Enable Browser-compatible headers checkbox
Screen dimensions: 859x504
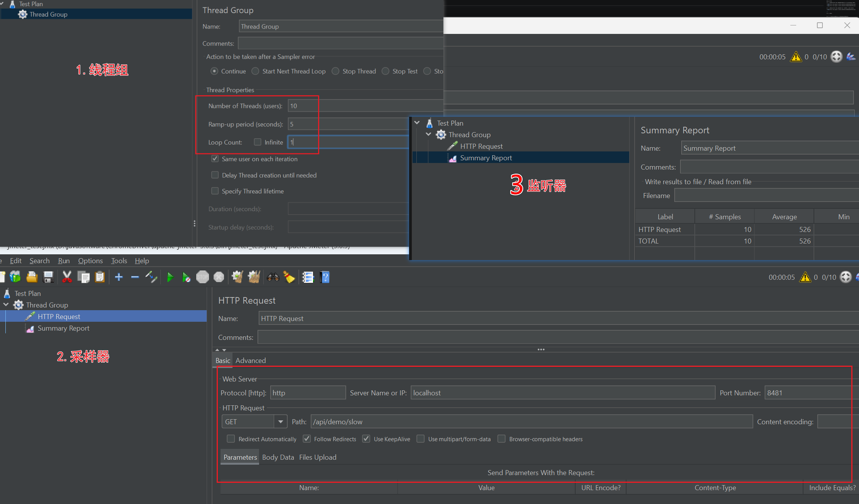[502, 439]
